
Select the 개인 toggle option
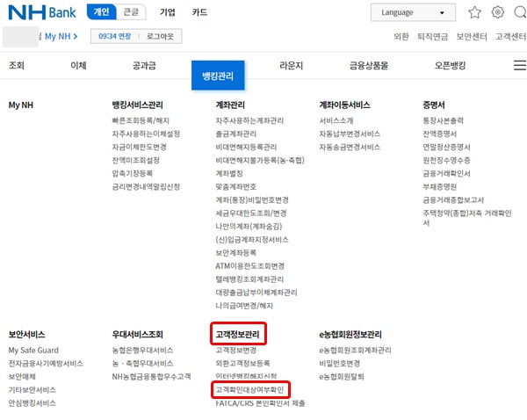[x=101, y=12]
